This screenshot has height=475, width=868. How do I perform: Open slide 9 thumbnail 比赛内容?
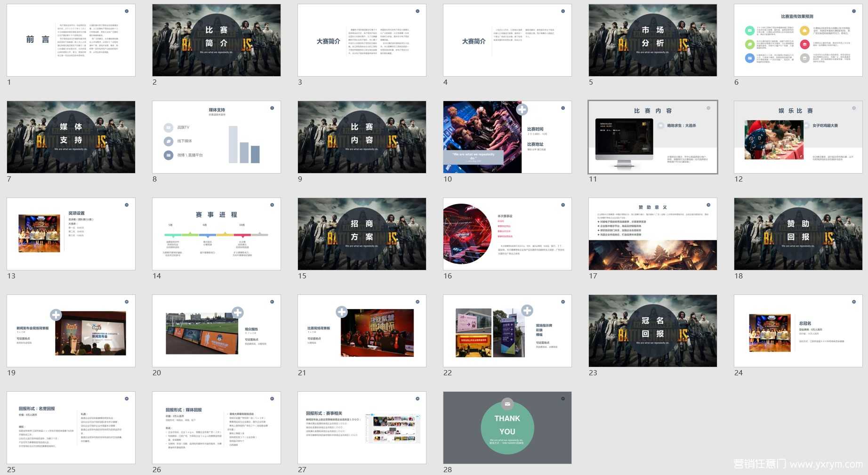pos(362,137)
